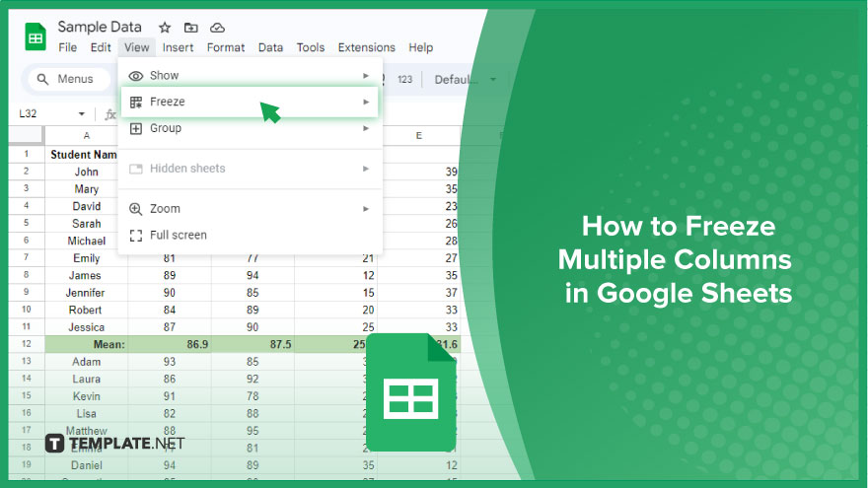Open the Tools menu
The image size is (868, 488).
tap(310, 47)
